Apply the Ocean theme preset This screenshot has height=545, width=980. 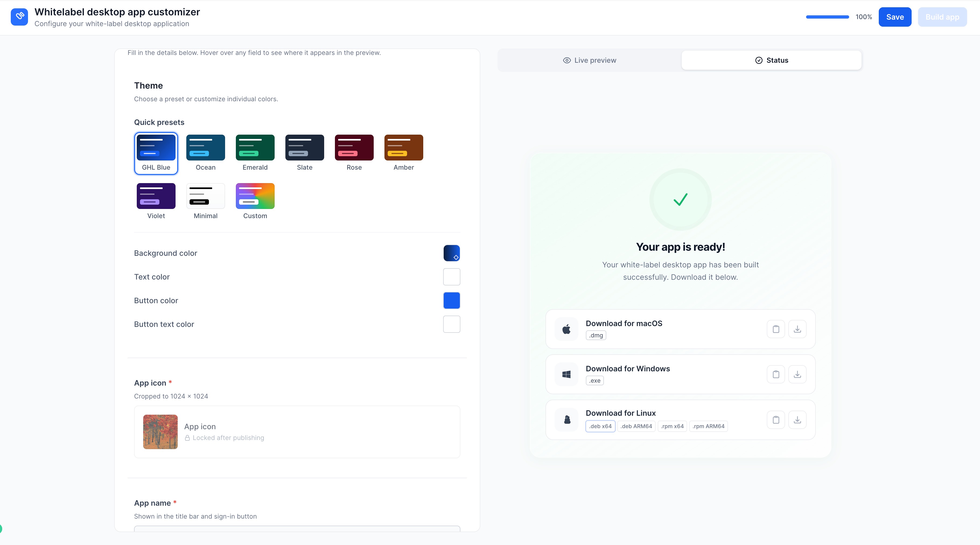click(x=205, y=148)
